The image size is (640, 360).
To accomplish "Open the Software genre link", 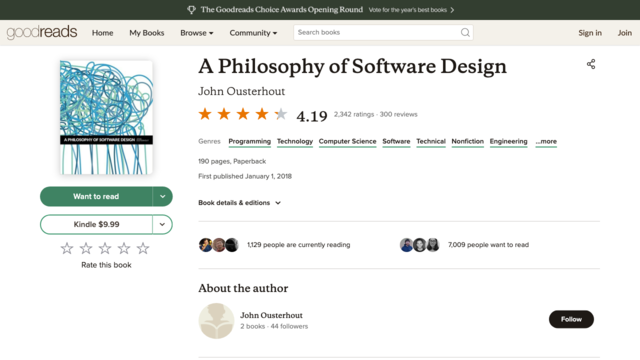I will 396,142.
